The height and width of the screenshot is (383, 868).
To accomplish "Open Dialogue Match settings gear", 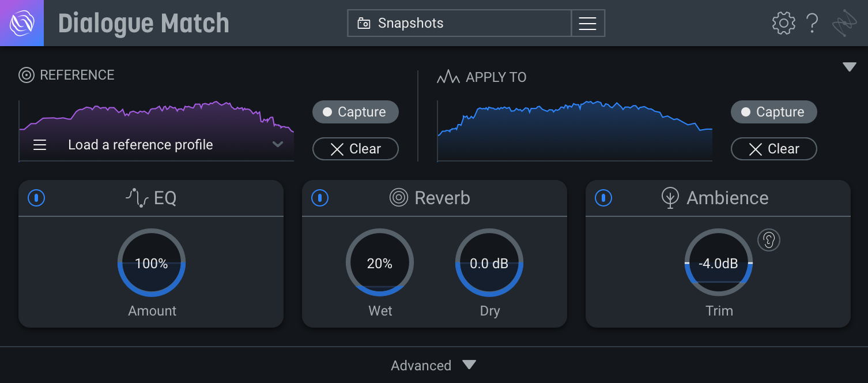I will coord(783,23).
